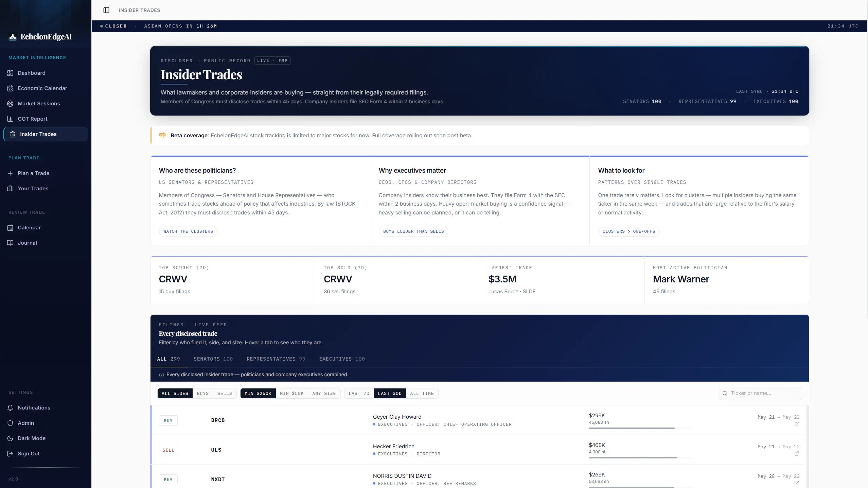This screenshot has width=868, height=488.
Task: Switch to the ALL 299 tab
Action: [x=169, y=359]
